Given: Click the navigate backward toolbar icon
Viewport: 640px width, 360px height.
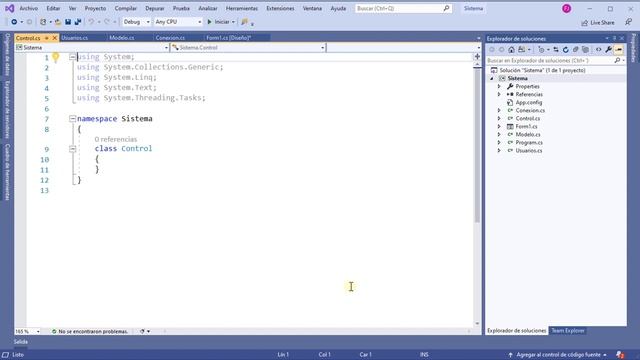Looking at the screenshot, I should click(x=14, y=22).
